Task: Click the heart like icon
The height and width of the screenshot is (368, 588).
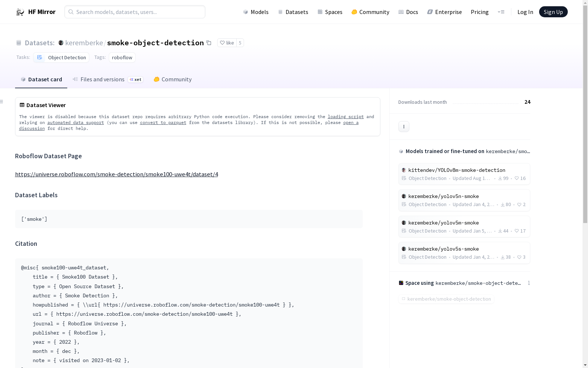Action: 222,43
